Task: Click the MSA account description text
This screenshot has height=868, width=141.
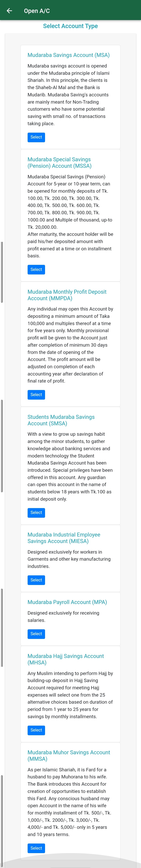Action: 69,95
